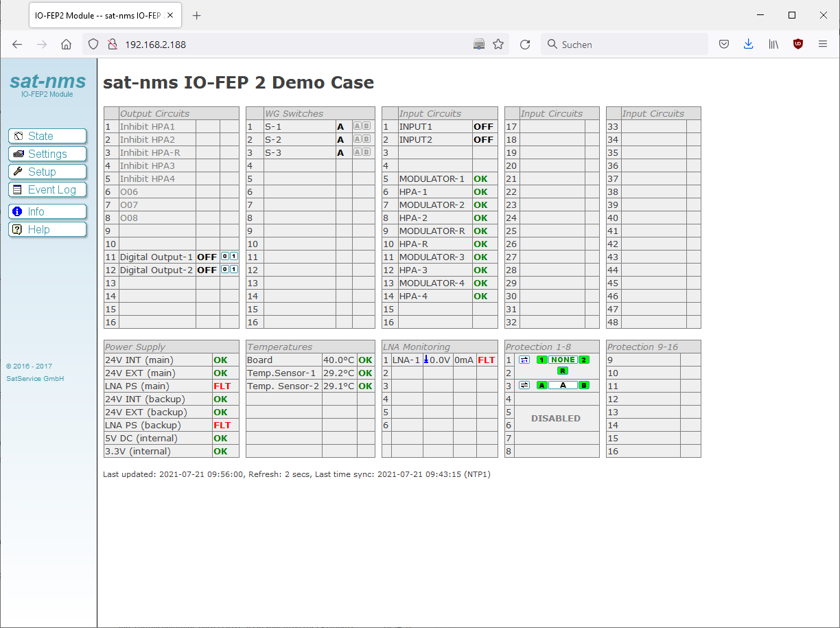This screenshot has width=840, height=628.
Task: Click the Help question mark icon
Action: [x=18, y=229]
